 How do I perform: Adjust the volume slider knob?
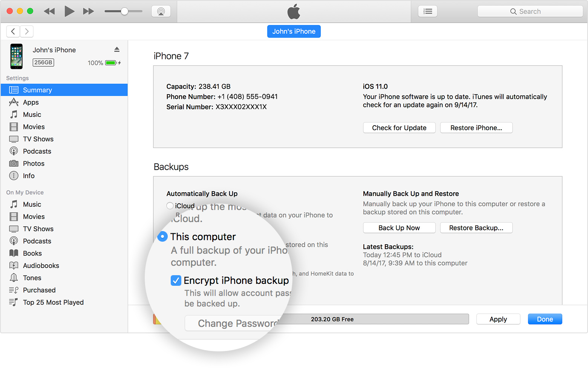click(124, 11)
